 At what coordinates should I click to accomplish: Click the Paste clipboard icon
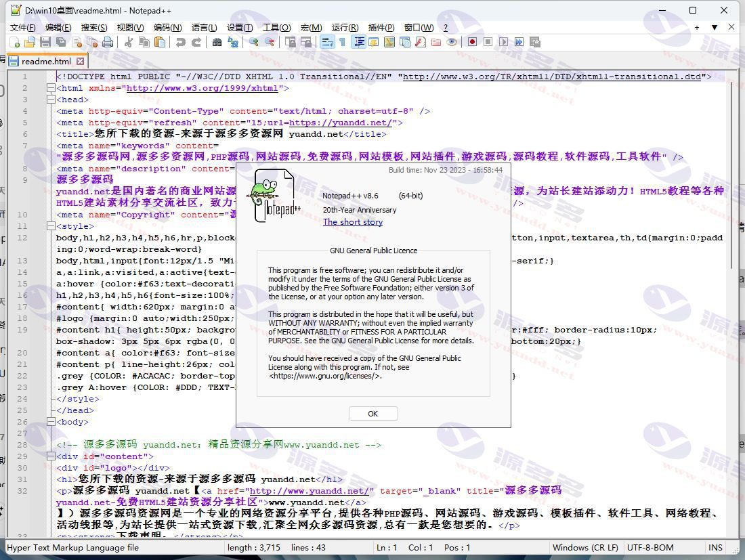pos(160,42)
